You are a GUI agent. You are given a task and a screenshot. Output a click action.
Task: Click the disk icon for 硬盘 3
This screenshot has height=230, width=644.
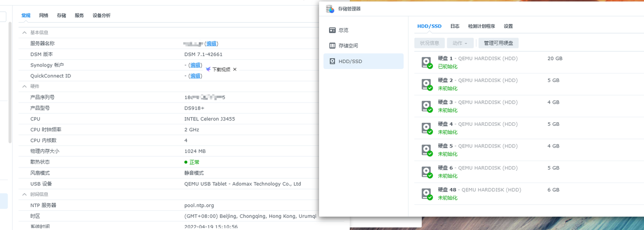pyautogui.click(x=427, y=106)
